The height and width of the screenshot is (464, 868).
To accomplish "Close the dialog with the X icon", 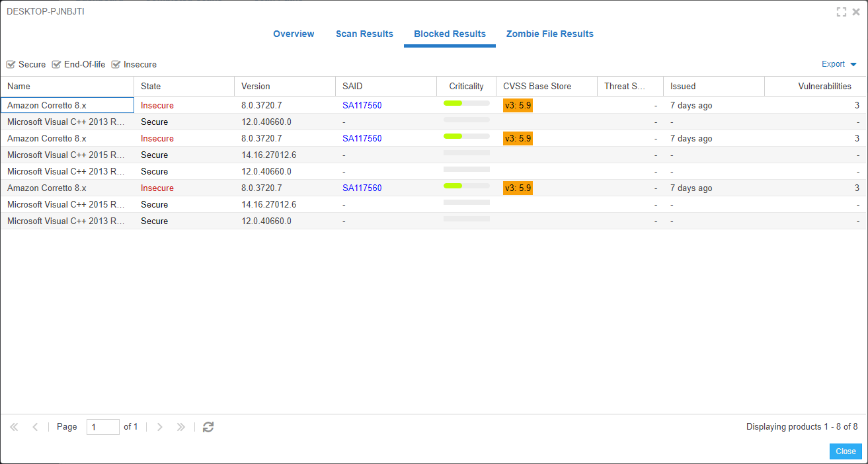I will click(x=856, y=12).
